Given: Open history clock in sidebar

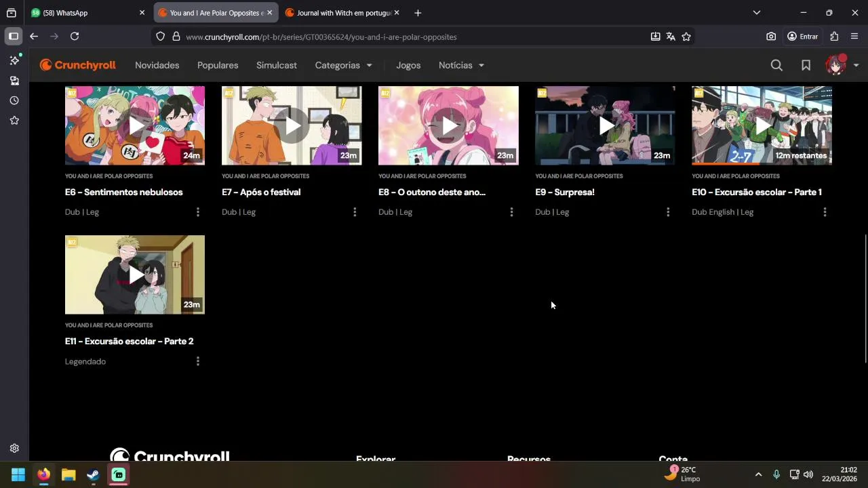Looking at the screenshot, I should point(14,100).
